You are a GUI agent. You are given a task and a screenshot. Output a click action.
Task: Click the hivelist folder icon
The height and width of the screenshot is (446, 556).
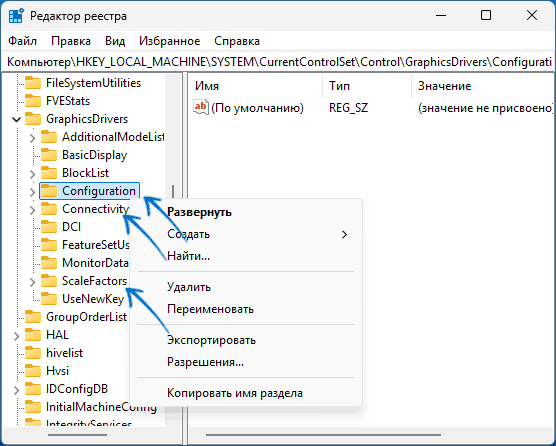[33, 353]
